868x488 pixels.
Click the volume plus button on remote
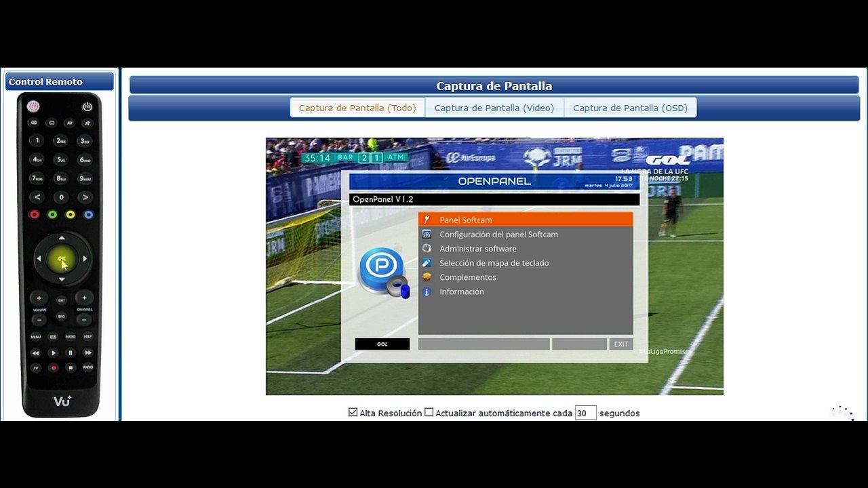39,298
